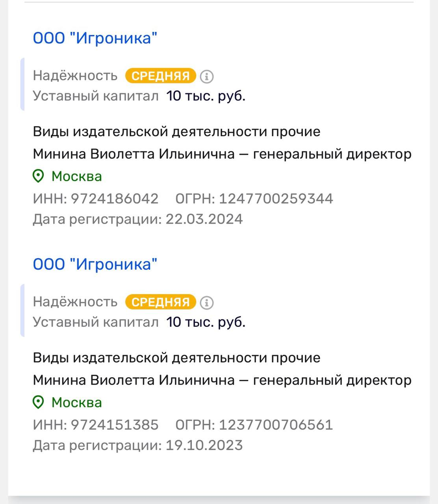The width and height of the screenshot is (438, 504).
Task: Click the ОГРН number 1247700259344
Action: click(x=276, y=198)
